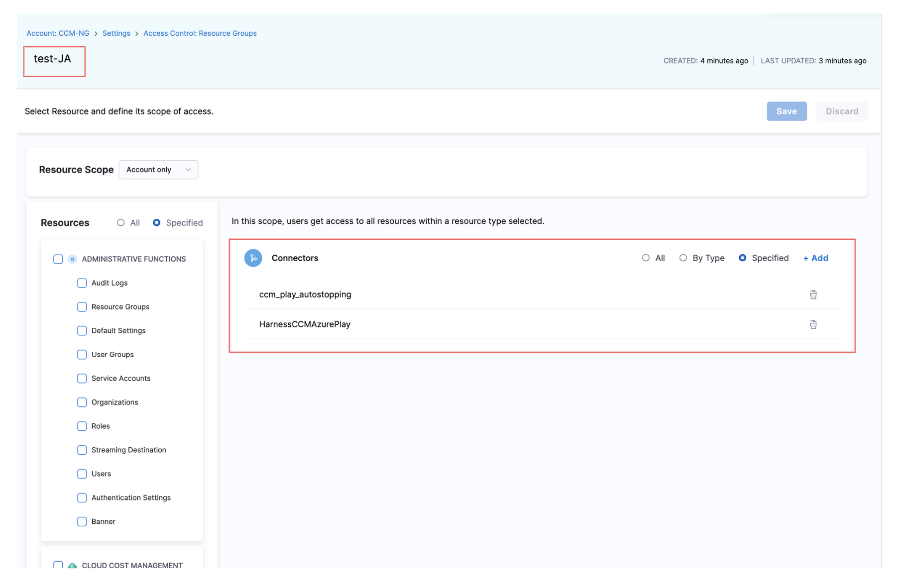Image resolution: width=898 pixels, height=588 pixels.
Task: Navigate to Settings breadcrumb
Action: 116,33
